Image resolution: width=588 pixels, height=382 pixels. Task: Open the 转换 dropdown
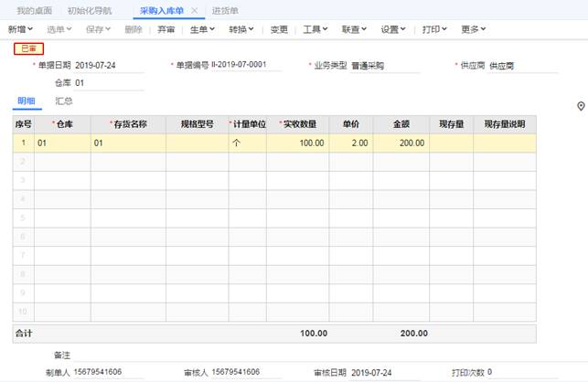click(x=241, y=29)
